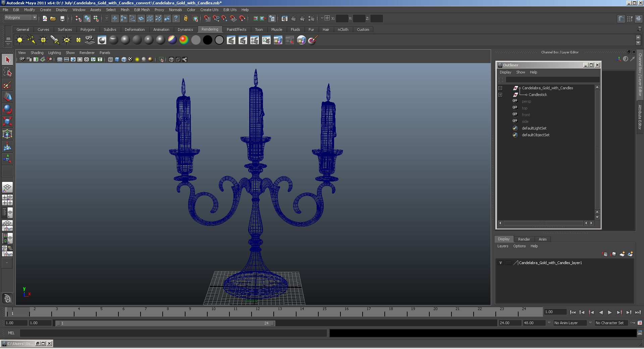This screenshot has width=644, height=349.
Task: Toggle layer display type box
Action: coord(508,263)
